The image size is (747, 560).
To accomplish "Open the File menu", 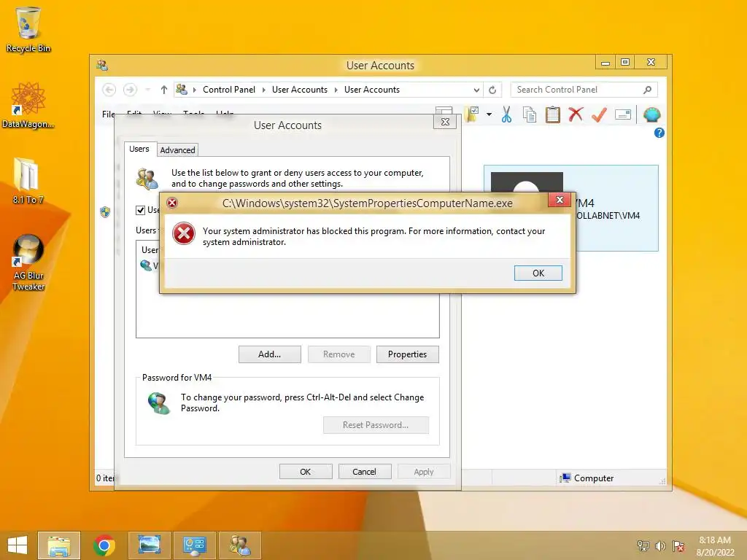I will point(108,114).
